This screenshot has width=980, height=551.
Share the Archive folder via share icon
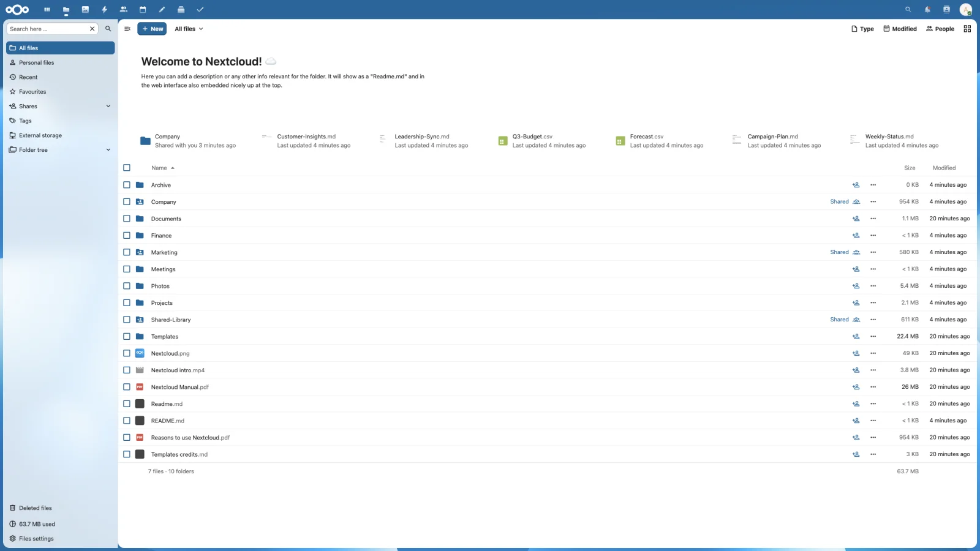(856, 185)
